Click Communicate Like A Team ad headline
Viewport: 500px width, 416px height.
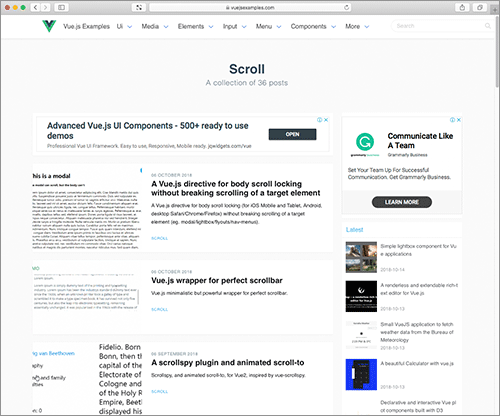pos(420,141)
